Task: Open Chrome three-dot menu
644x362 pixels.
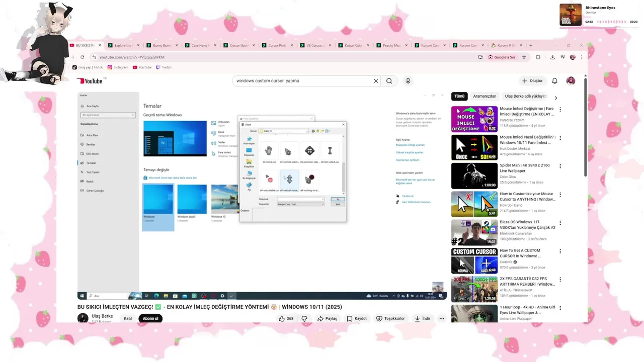Action: [x=582, y=57]
